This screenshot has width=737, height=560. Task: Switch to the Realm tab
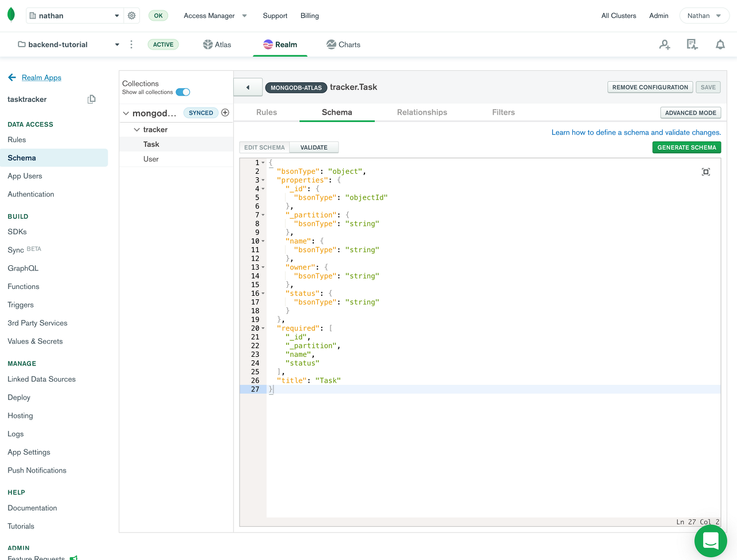(x=280, y=44)
